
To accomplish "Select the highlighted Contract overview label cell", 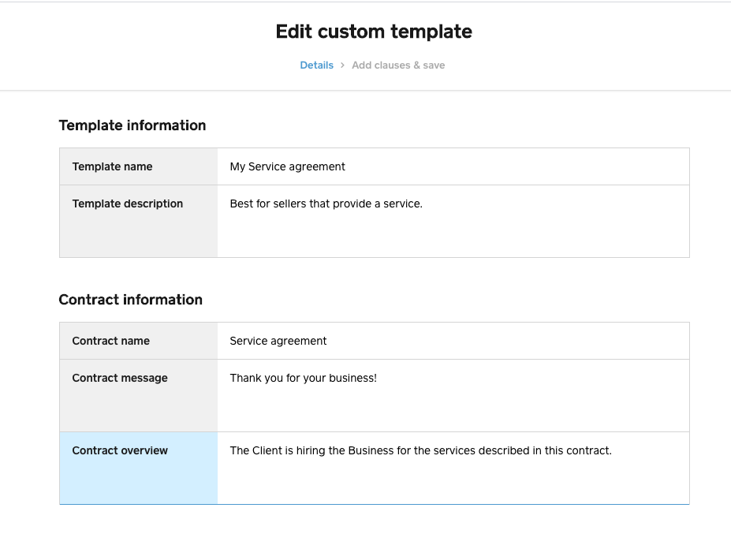I will pyautogui.click(x=139, y=468).
